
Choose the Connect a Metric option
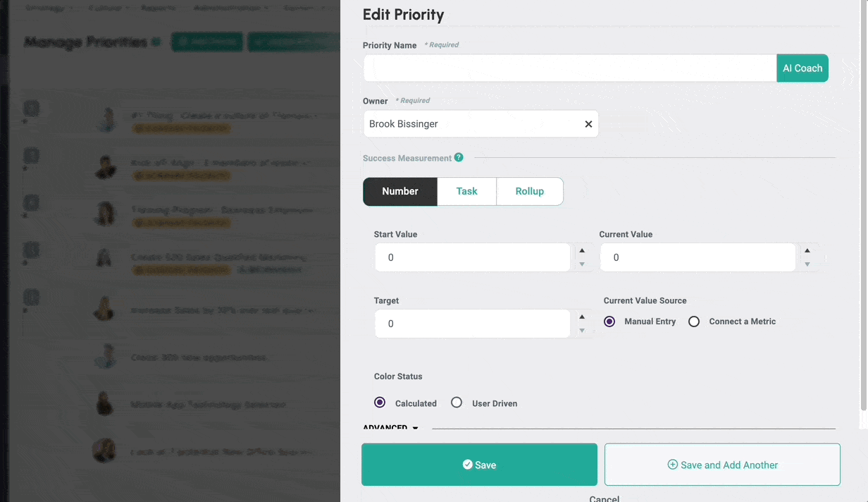pos(694,322)
